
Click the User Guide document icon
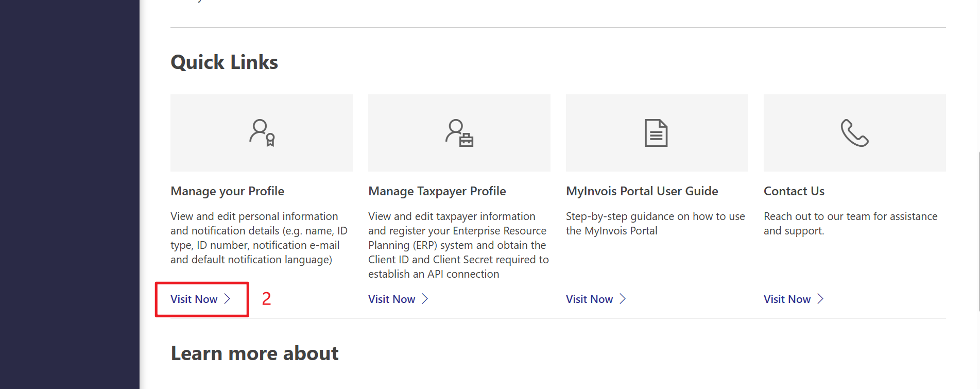[x=656, y=133]
